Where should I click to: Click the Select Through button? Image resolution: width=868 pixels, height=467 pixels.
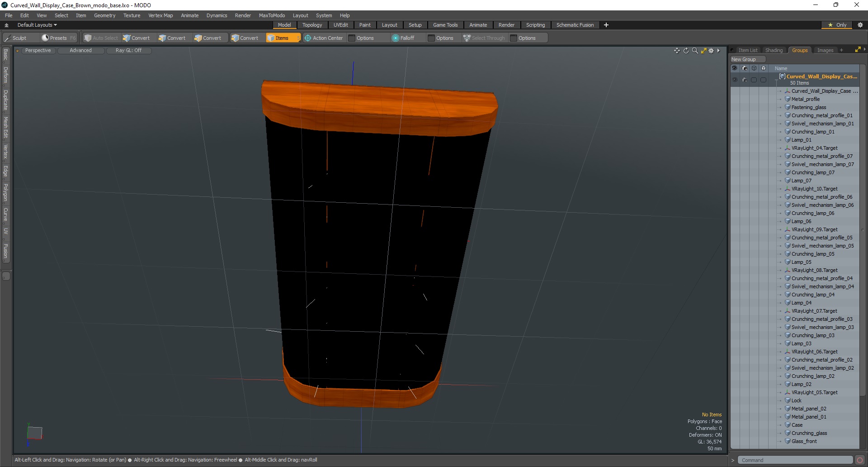pos(484,38)
